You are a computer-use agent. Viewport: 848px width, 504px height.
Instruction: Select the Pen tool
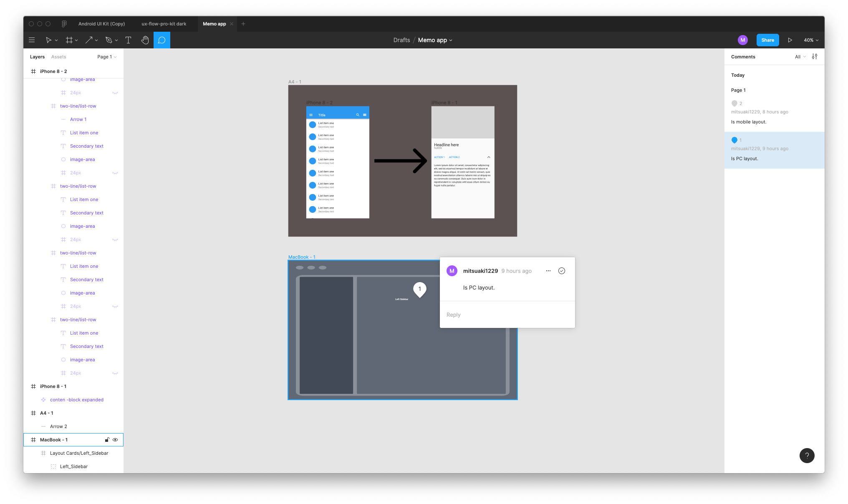109,40
